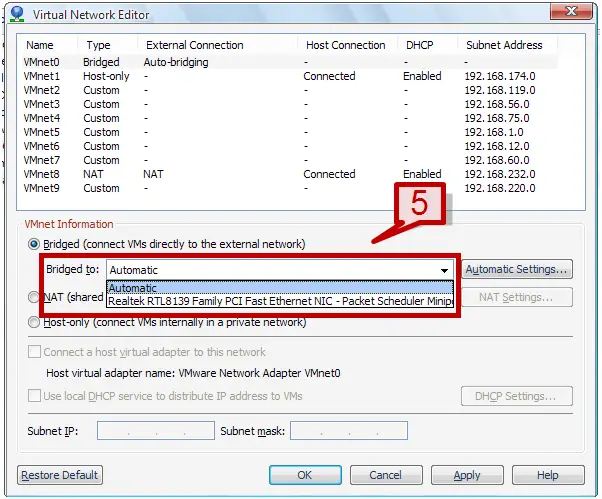602x499 pixels.
Task: Choose the Host-only radio button
Action: [x=34, y=322]
